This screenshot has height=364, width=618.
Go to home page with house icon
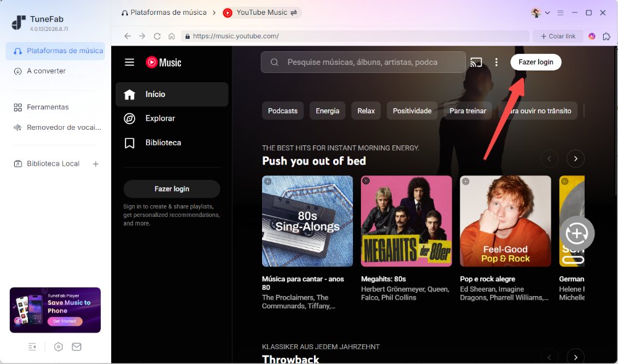(171, 36)
